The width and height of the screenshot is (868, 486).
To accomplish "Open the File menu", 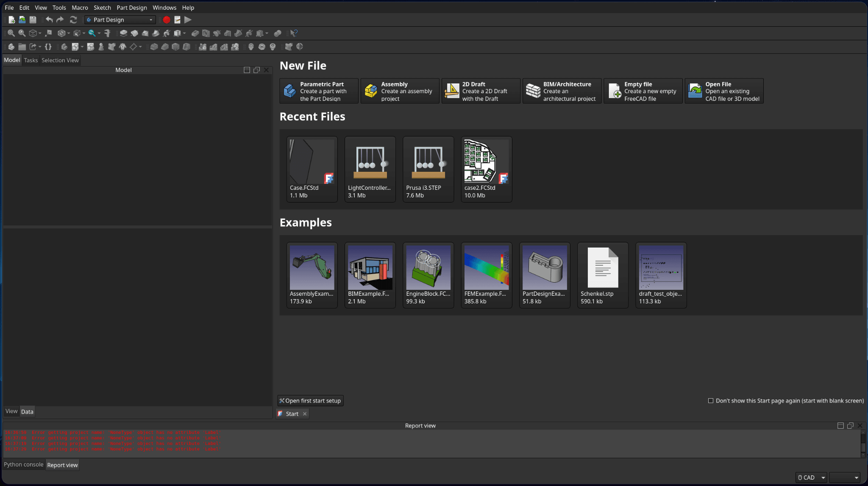I will pos(9,8).
